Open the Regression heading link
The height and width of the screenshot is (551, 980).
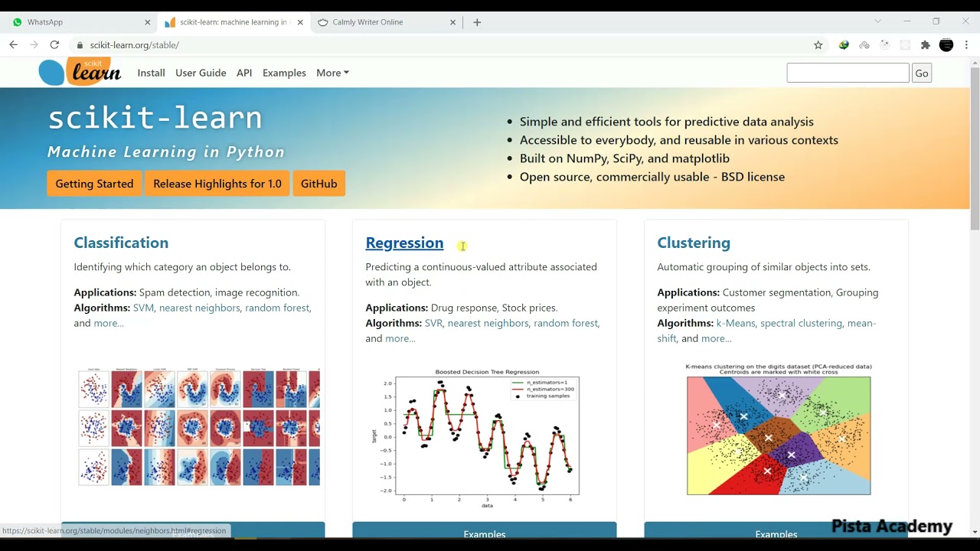click(x=404, y=243)
